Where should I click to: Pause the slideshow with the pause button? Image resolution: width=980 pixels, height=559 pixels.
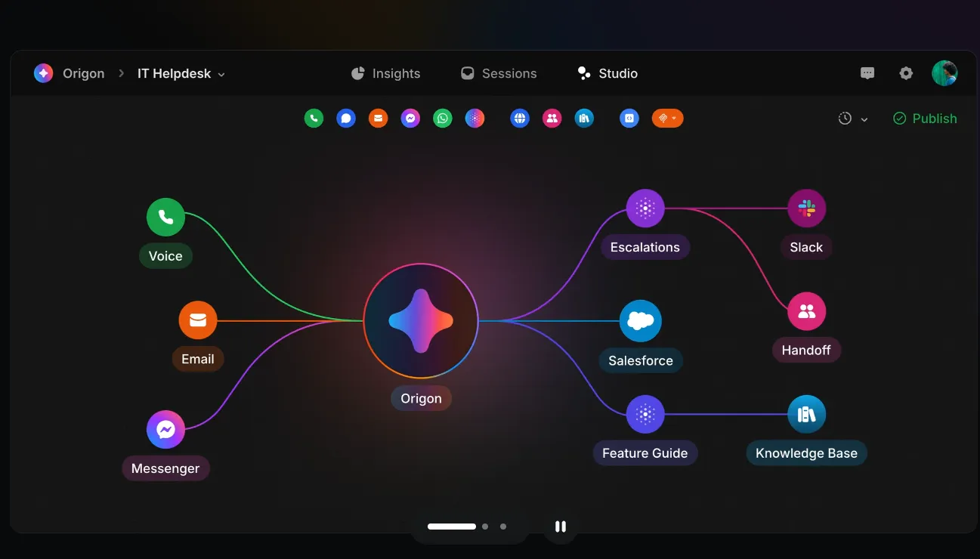pos(561,527)
